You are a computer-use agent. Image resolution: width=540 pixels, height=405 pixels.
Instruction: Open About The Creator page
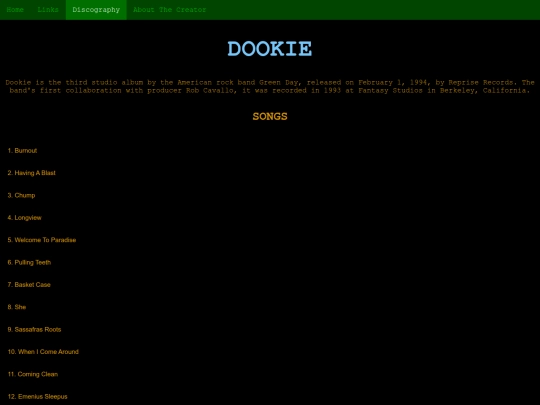[170, 10]
